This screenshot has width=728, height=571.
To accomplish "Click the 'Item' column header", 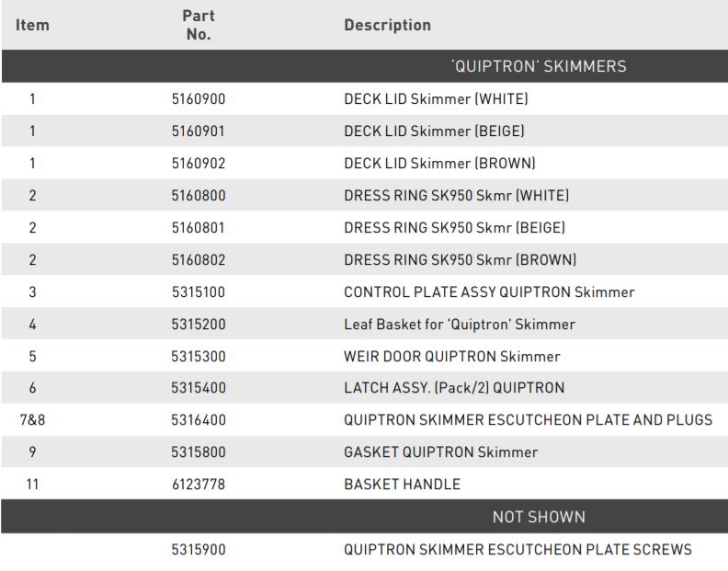I will tap(32, 25).
